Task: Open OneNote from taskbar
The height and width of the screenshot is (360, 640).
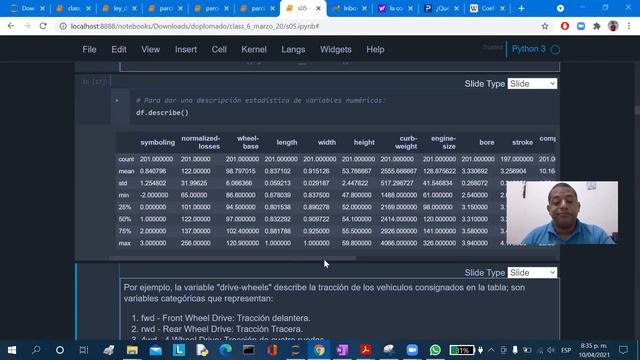Action: 342,350
